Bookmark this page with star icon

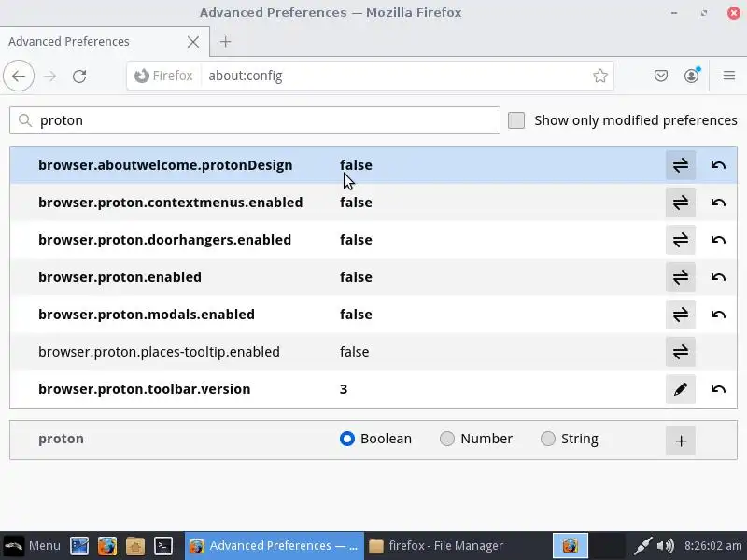tap(600, 76)
